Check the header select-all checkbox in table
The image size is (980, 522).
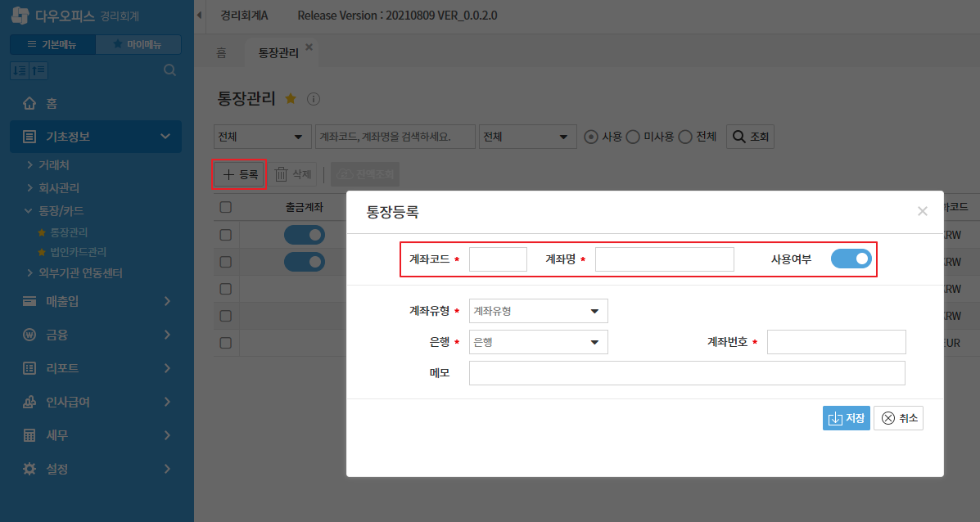point(226,208)
